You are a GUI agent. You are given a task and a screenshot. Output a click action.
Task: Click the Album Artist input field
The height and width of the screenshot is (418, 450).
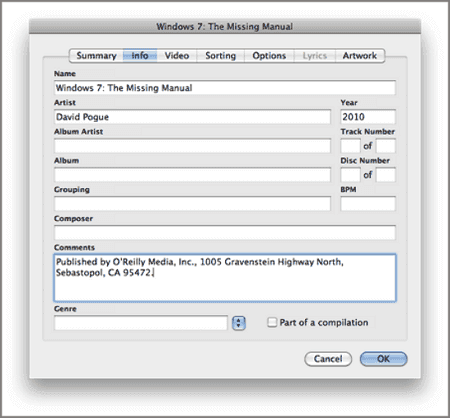192,146
